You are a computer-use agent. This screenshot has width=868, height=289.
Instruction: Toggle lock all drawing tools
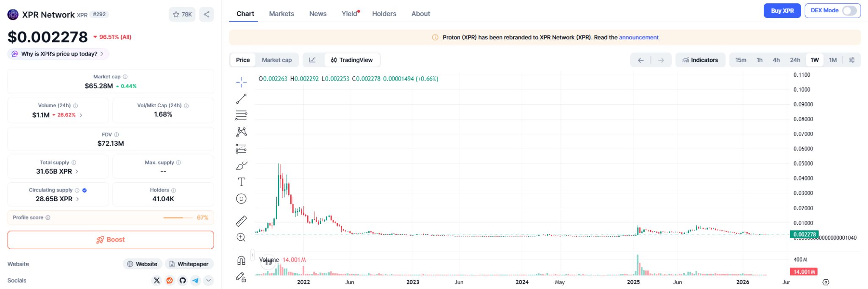[241, 277]
